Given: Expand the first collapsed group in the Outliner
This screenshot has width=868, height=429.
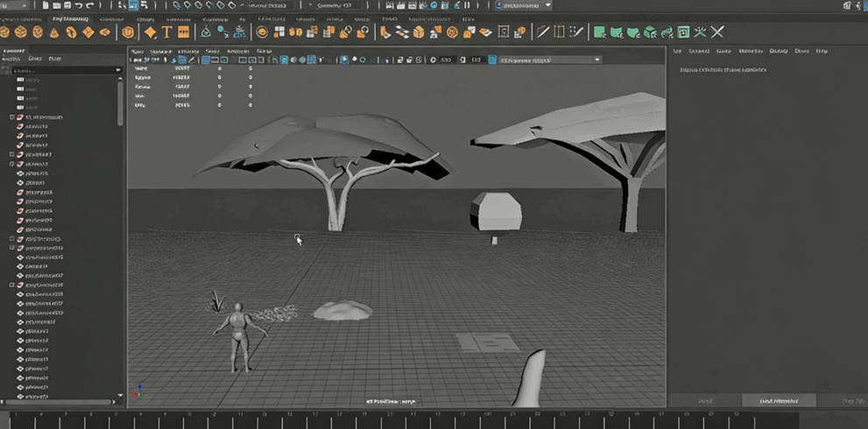Looking at the screenshot, I should pyautogui.click(x=12, y=117).
